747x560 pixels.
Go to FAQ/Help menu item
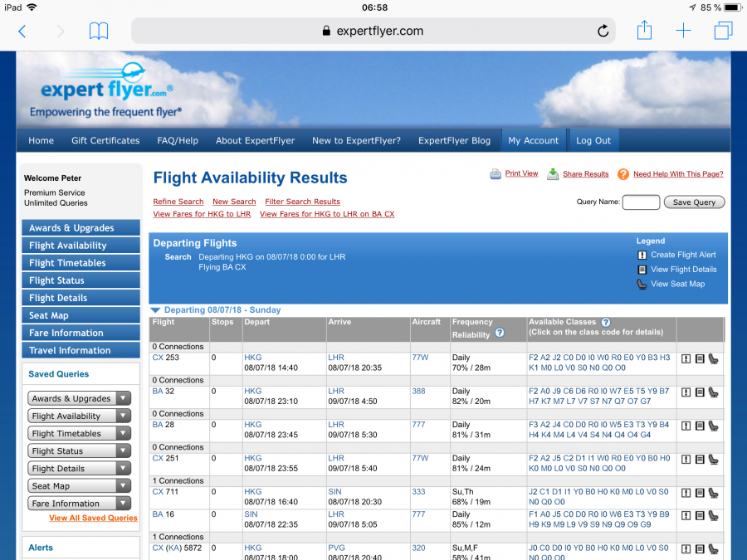point(178,140)
